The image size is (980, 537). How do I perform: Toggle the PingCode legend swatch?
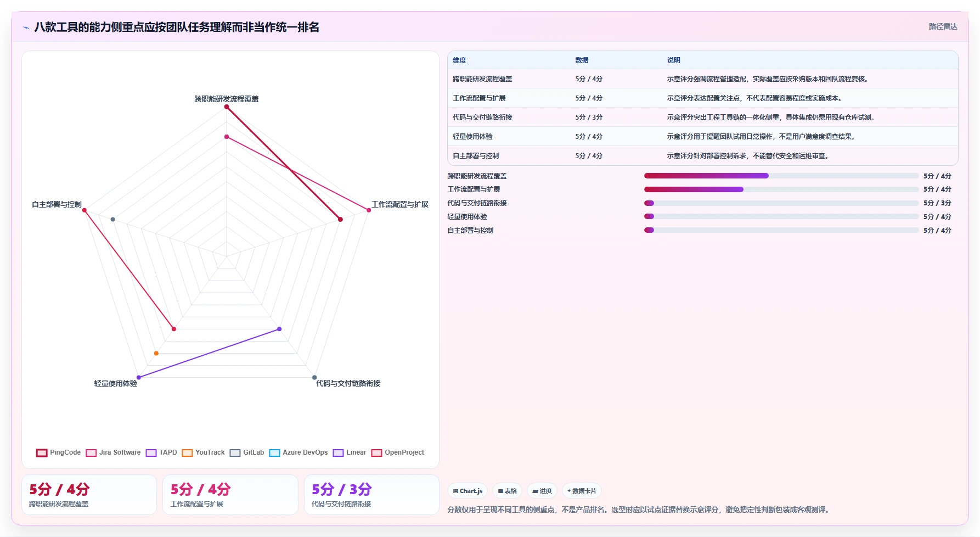pyautogui.click(x=42, y=453)
